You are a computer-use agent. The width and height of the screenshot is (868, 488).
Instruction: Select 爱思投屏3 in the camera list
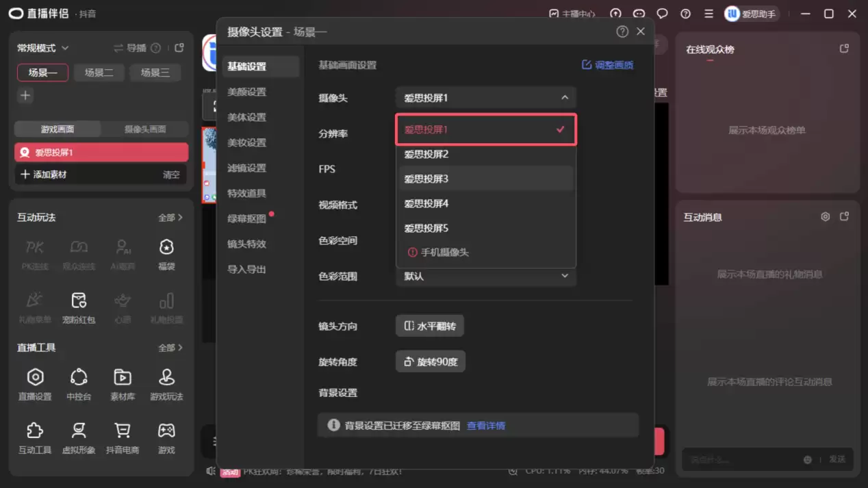(x=486, y=179)
